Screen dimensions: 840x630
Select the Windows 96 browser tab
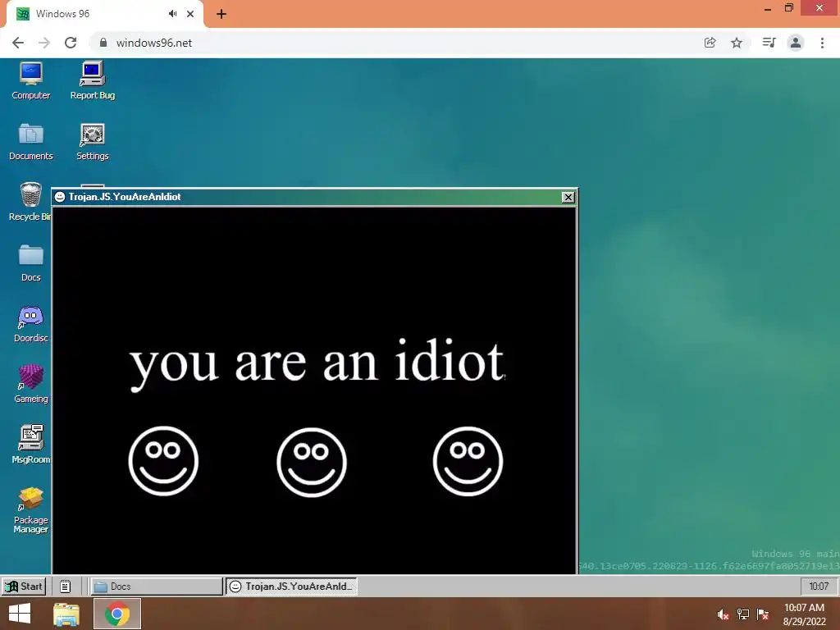point(104,14)
